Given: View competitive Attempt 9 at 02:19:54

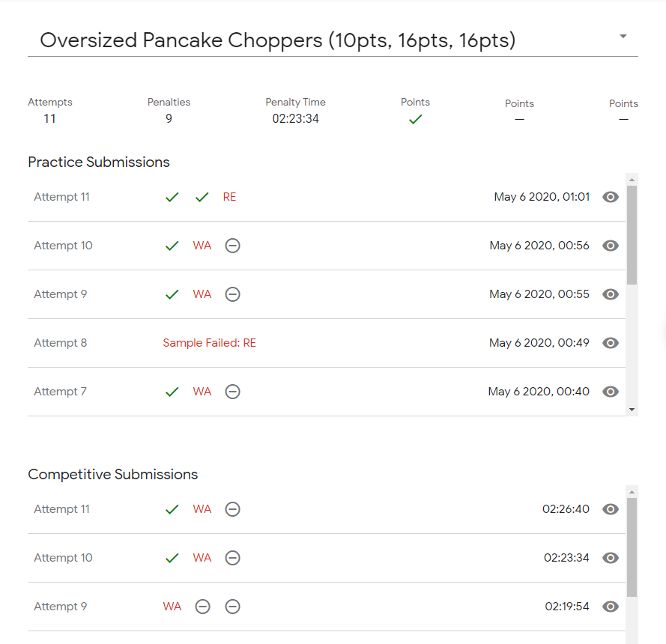Looking at the screenshot, I should [611, 607].
